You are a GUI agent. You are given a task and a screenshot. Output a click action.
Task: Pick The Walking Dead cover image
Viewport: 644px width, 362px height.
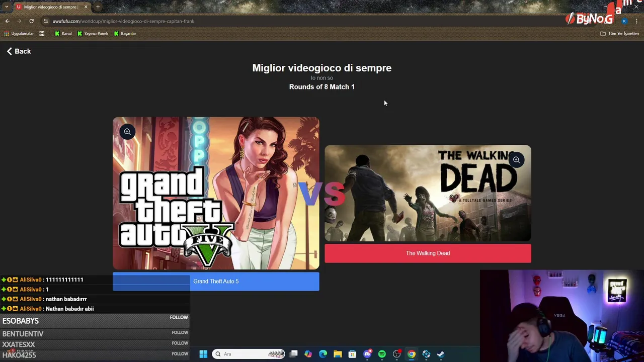coord(428,194)
